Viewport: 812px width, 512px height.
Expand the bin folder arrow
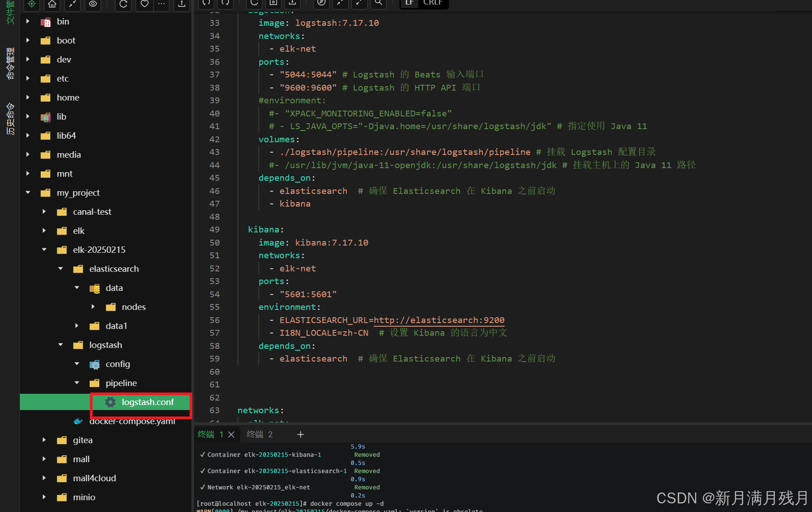(28, 21)
